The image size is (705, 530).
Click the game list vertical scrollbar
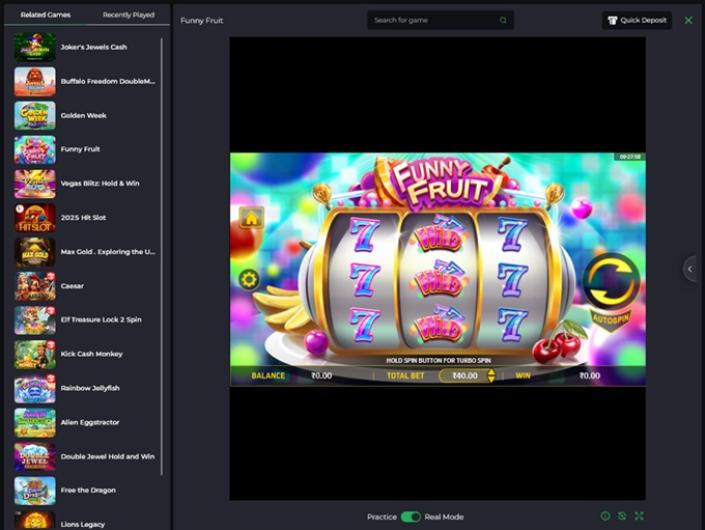click(x=162, y=200)
